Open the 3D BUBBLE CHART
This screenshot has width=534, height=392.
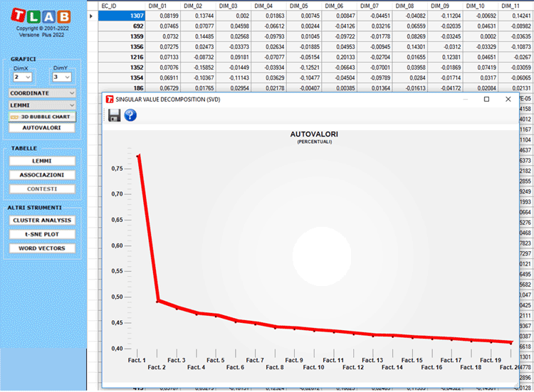coord(42,117)
